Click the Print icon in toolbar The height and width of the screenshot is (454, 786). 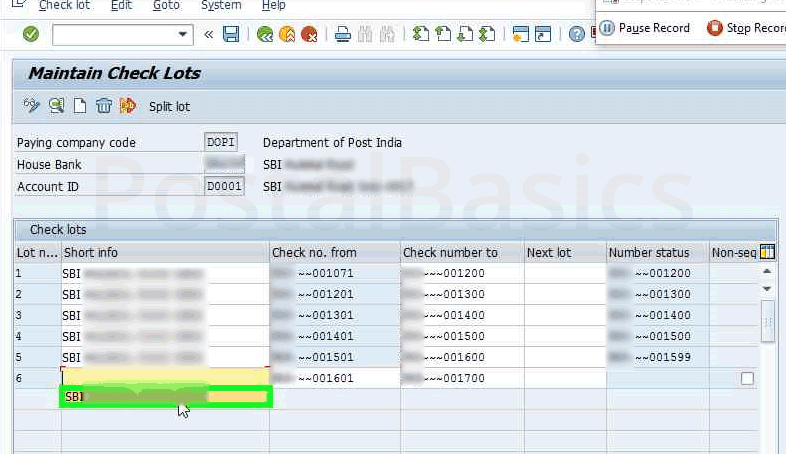click(x=343, y=34)
